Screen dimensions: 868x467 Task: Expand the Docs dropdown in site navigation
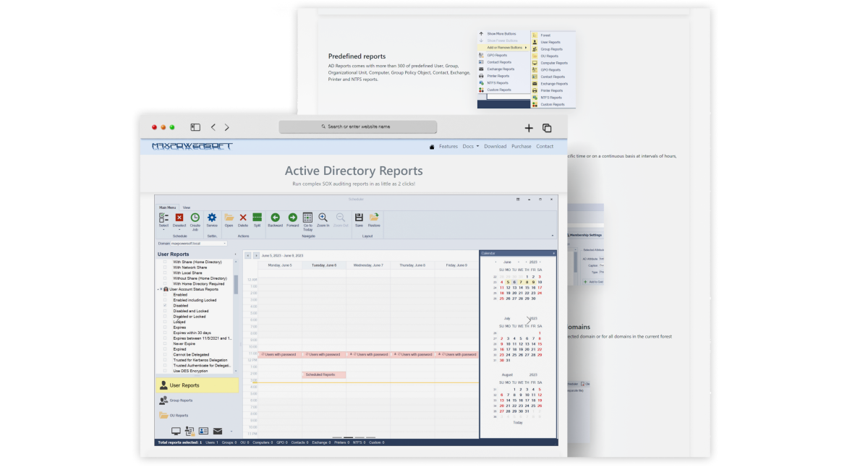click(471, 147)
